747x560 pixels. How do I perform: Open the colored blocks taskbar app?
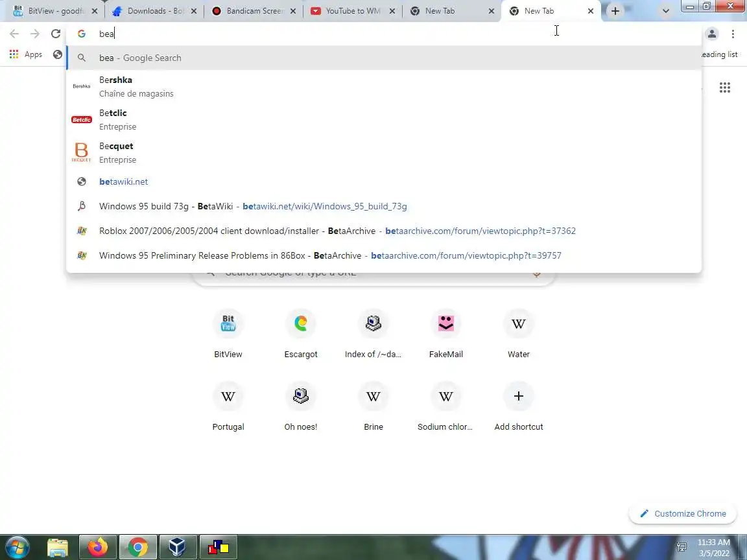218,548
